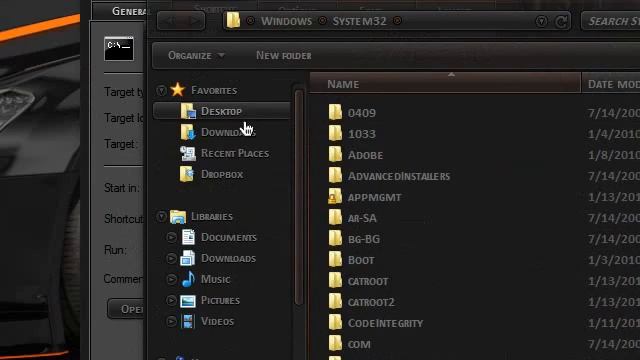Click the 1033 folder icon
The image size is (640, 360).
point(335,133)
